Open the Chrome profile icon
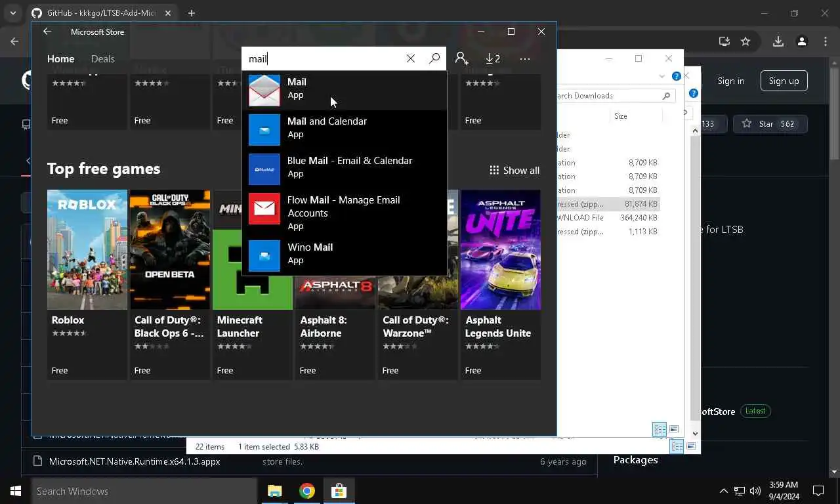Viewport: 840px width, 504px height. tap(802, 41)
